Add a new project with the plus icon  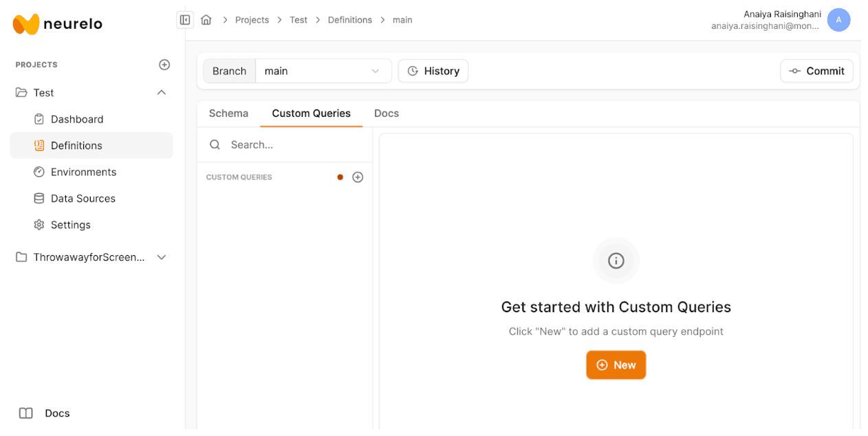164,65
